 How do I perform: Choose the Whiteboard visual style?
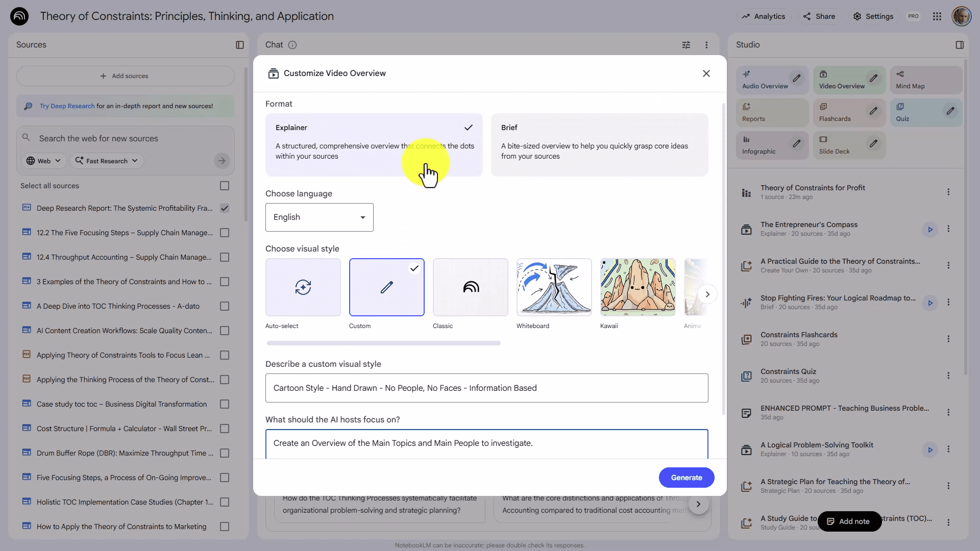554,287
